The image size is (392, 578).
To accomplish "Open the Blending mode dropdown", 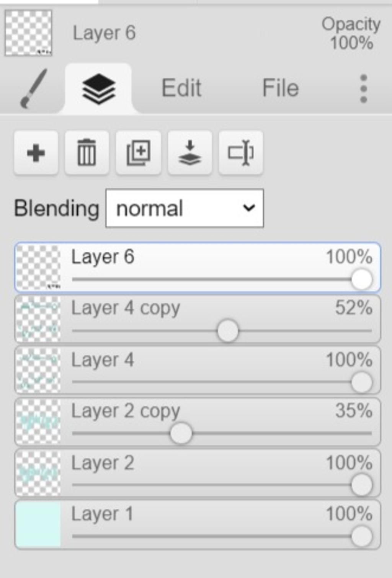I will (185, 208).
